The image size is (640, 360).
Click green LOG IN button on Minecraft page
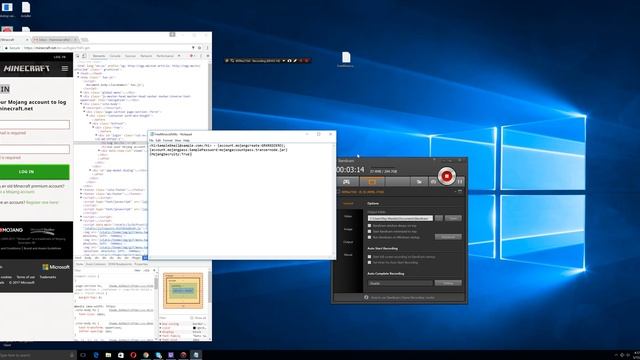pyautogui.click(x=34, y=172)
